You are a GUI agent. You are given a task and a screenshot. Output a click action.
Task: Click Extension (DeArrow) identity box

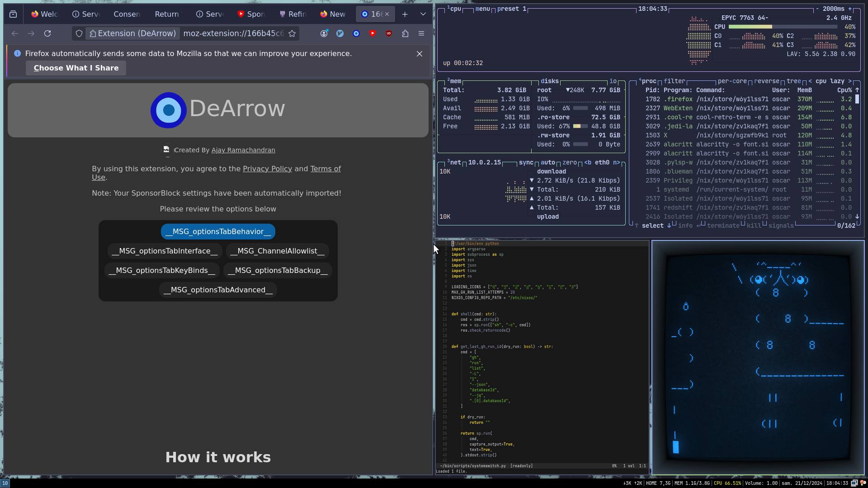pos(132,33)
